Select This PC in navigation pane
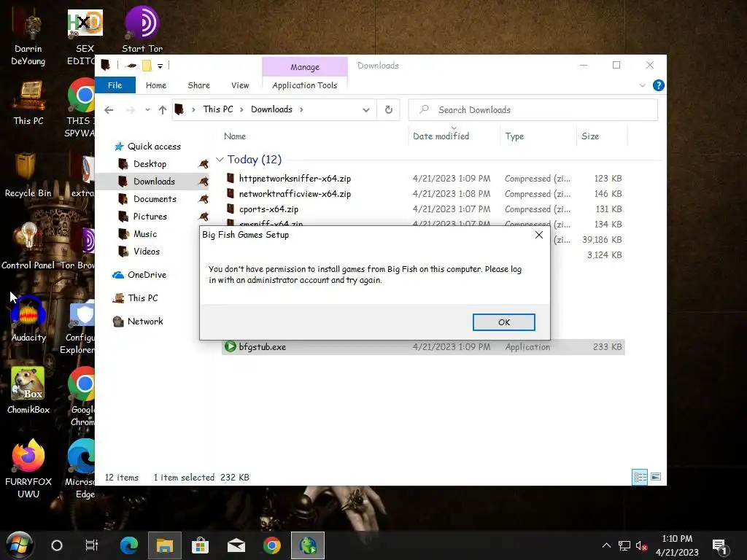The width and height of the screenshot is (747, 560). [x=142, y=298]
